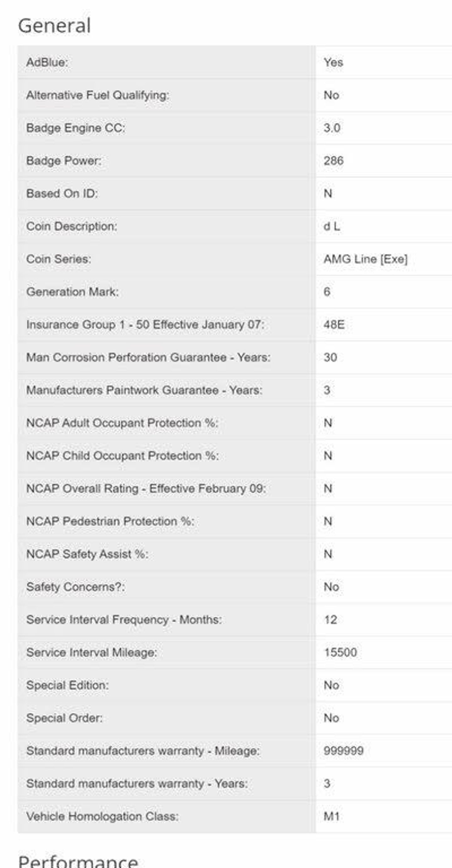
Task: Click the Coin Description label
Action: click(x=72, y=226)
